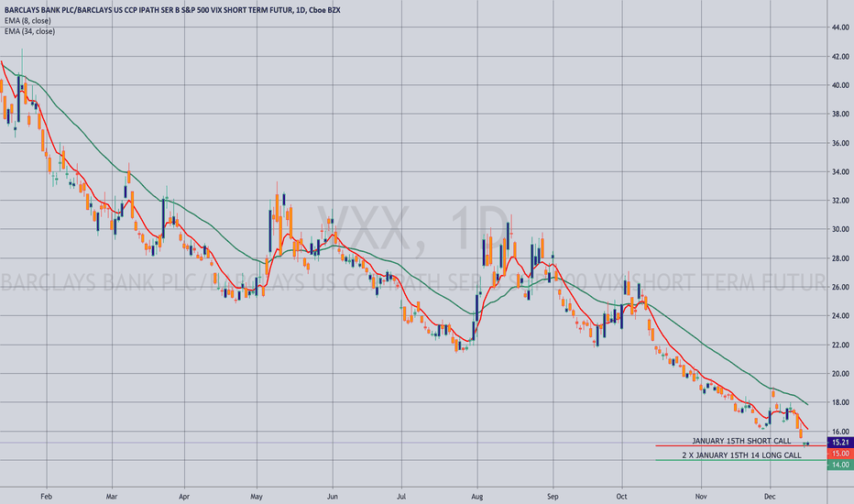
Task: Click the chart symbol title BARCLAYS BANK PLC
Action: coord(172,10)
